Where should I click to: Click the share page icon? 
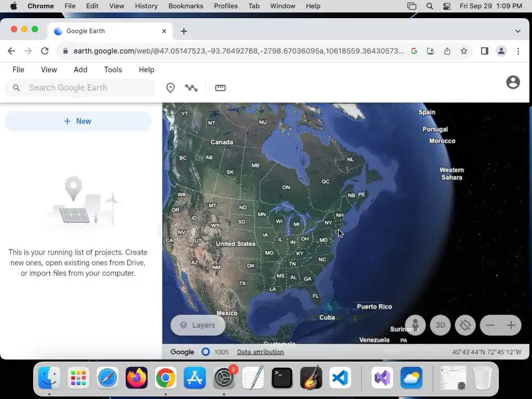(x=447, y=51)
